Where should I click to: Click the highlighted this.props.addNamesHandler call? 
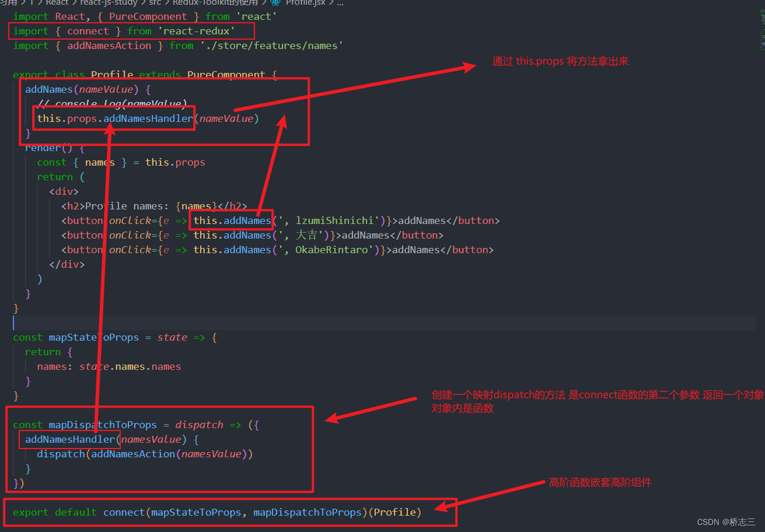click(x=114, y=118)
